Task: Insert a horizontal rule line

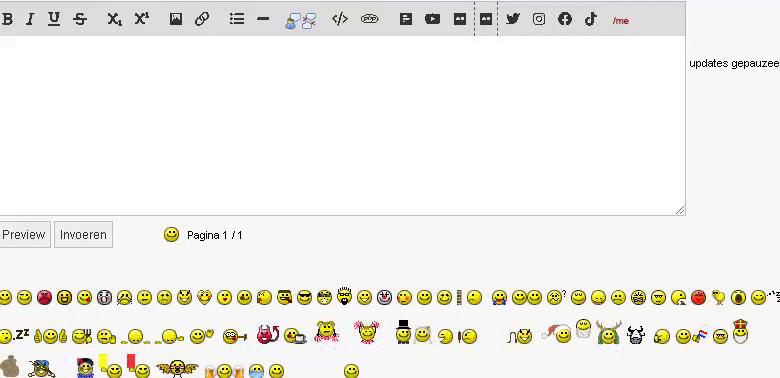Action: coord(263,19)
